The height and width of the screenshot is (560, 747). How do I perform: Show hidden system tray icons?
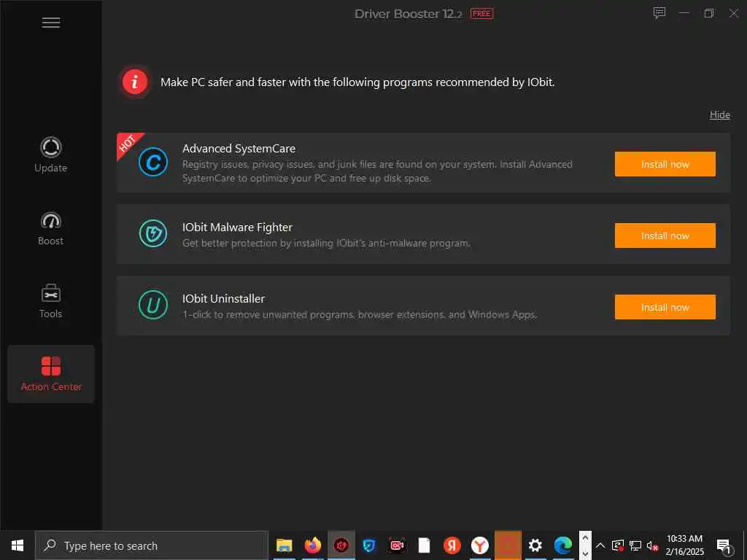click(600, 545)
